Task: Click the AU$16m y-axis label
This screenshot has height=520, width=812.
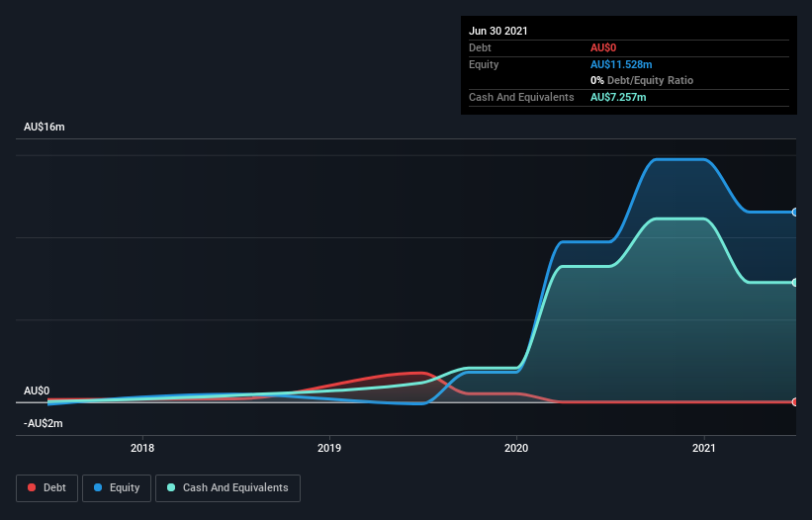Action: [x=45, y=127]
